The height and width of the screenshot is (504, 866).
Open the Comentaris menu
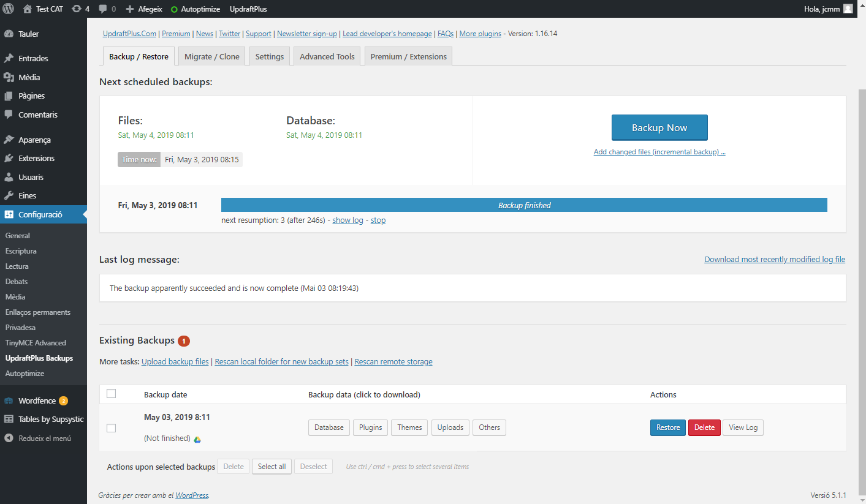pos(44,115)
